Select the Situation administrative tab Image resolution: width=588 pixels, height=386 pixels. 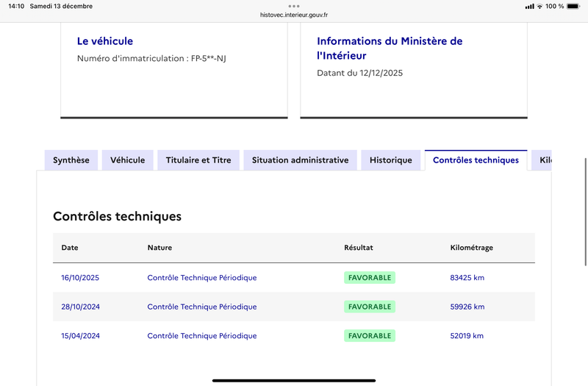click(300, 160)
